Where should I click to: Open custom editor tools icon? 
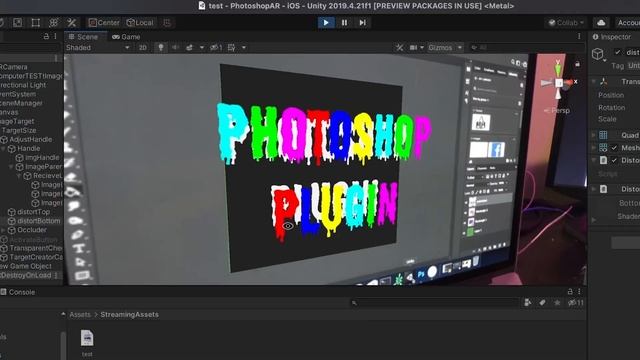pos(72,22)
